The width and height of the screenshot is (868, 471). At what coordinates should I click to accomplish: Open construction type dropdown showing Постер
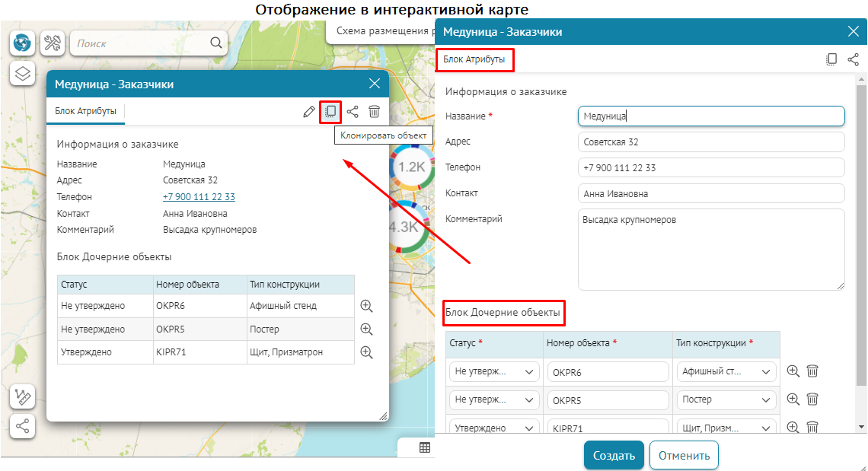(x=726, y=399)
